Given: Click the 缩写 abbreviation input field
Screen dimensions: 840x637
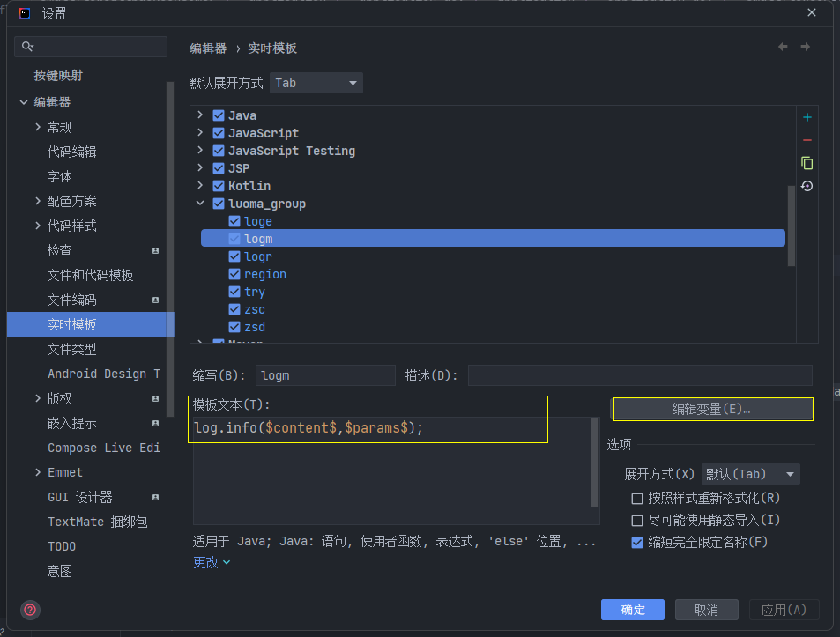Looking at the screenshot, I should [x=325, y=375].
